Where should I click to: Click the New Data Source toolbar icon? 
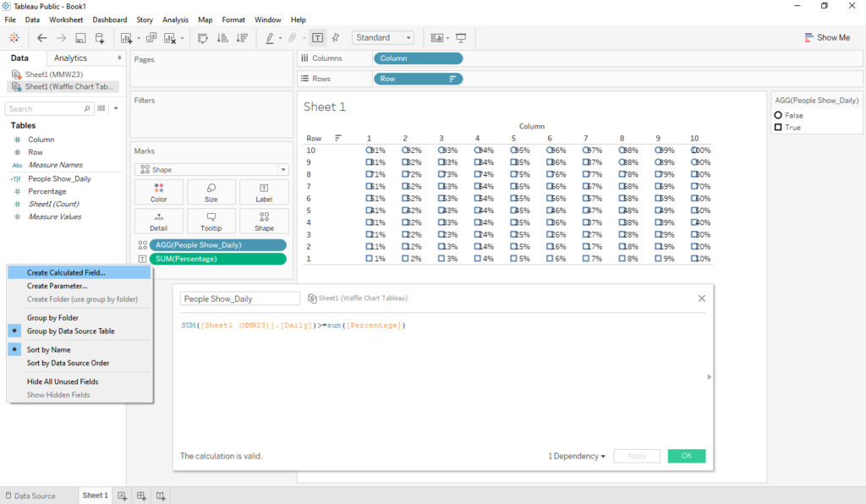click(x=100, y=37)
